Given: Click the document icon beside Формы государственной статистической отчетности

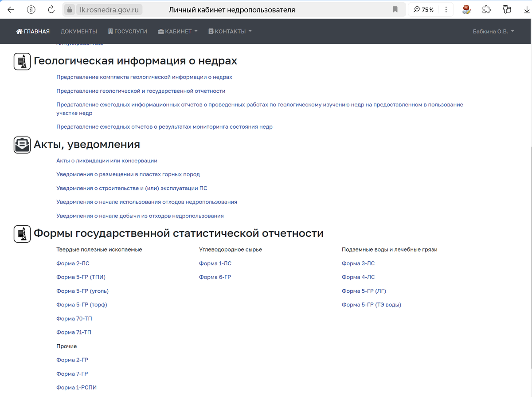Looking at the screenshot, I should click(22, 234).
